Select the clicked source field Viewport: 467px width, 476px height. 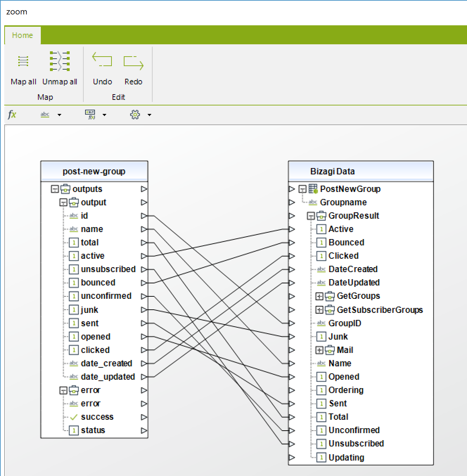coord(95,350)
